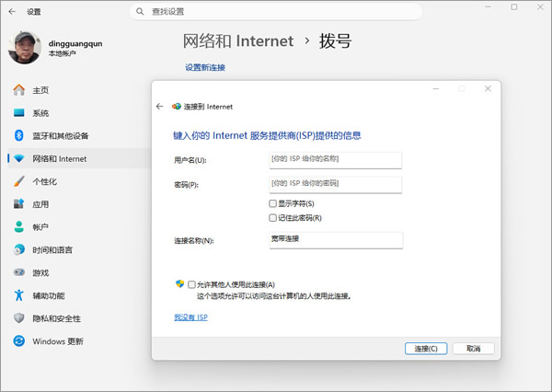
Task: Click the 设置新连接 link
Action: pos(204,67)
